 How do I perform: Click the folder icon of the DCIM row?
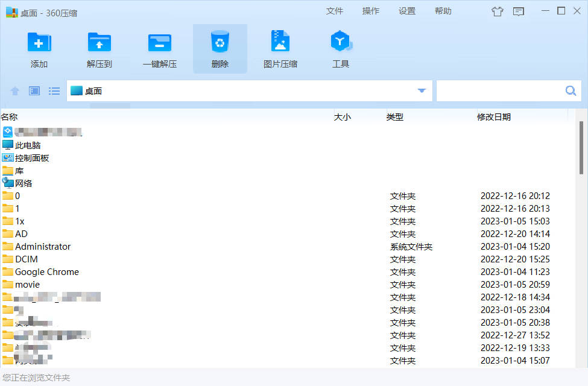[x=8, y=259]
